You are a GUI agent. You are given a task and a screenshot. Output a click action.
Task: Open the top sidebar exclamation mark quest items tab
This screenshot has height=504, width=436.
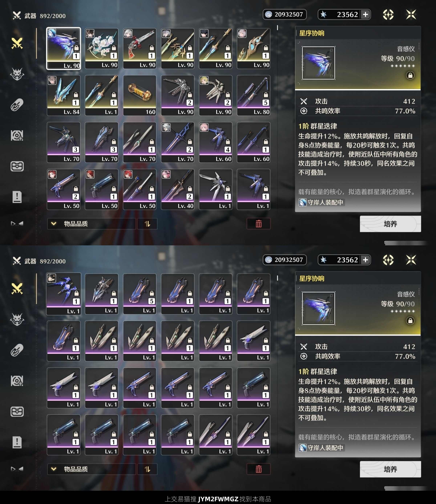coord(17,197)
